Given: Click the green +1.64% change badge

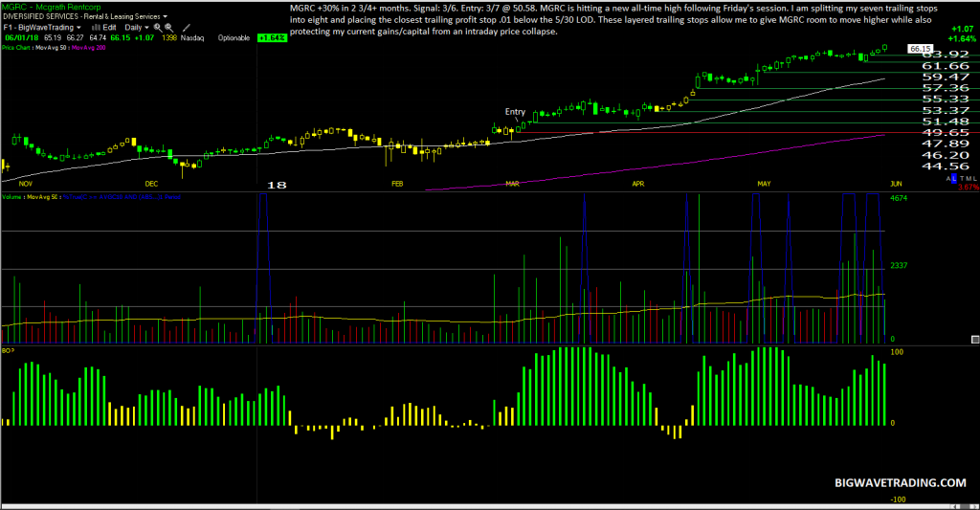Looking at the screenshot, I should coord(272,38).
